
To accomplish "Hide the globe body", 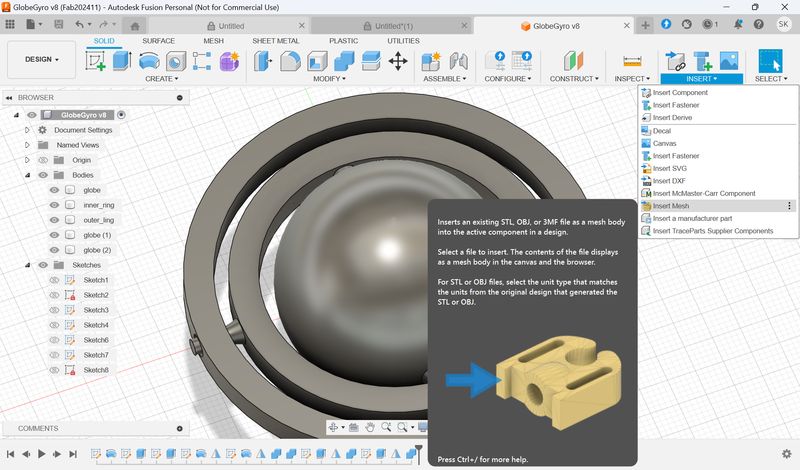I will coord(54,190).
